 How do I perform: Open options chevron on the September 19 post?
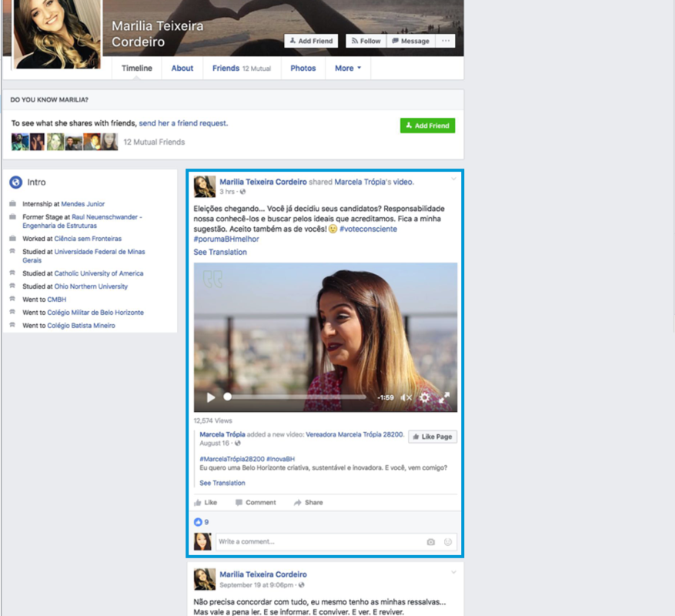(x=453, y=572)
